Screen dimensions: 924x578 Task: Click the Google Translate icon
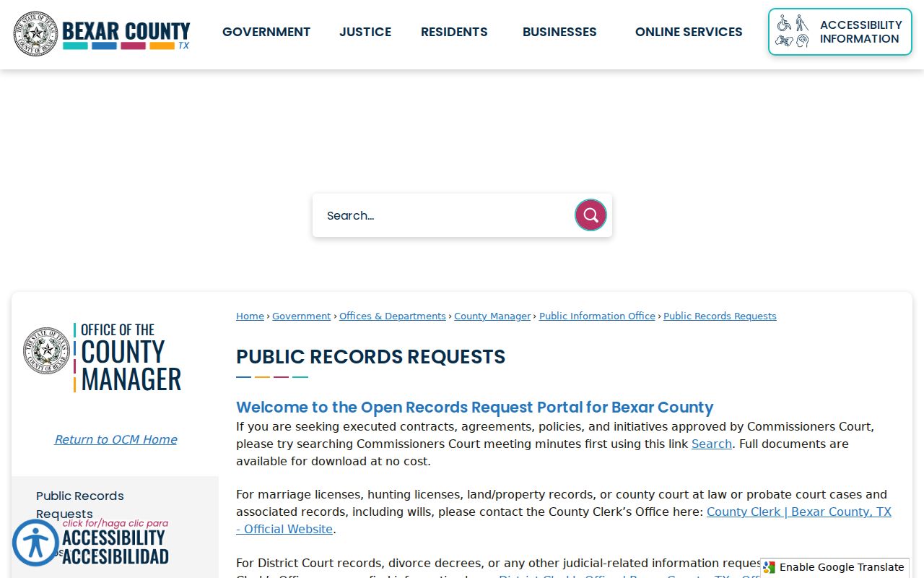[769, 568]
